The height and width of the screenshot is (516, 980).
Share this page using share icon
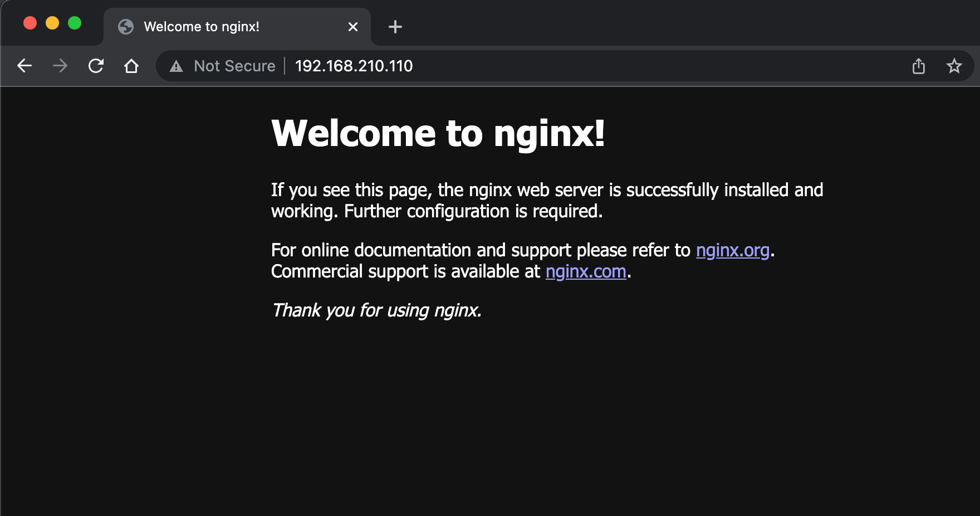pos(919,66)
